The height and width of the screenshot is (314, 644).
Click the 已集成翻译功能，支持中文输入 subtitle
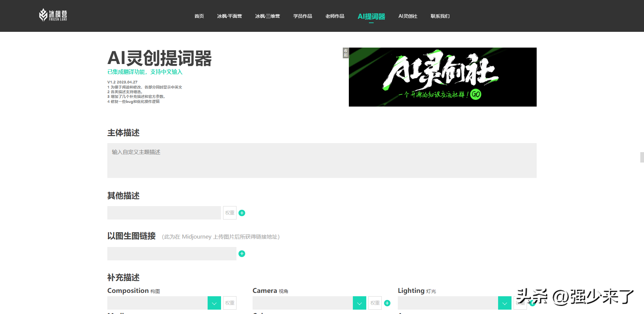click(145, 72)
